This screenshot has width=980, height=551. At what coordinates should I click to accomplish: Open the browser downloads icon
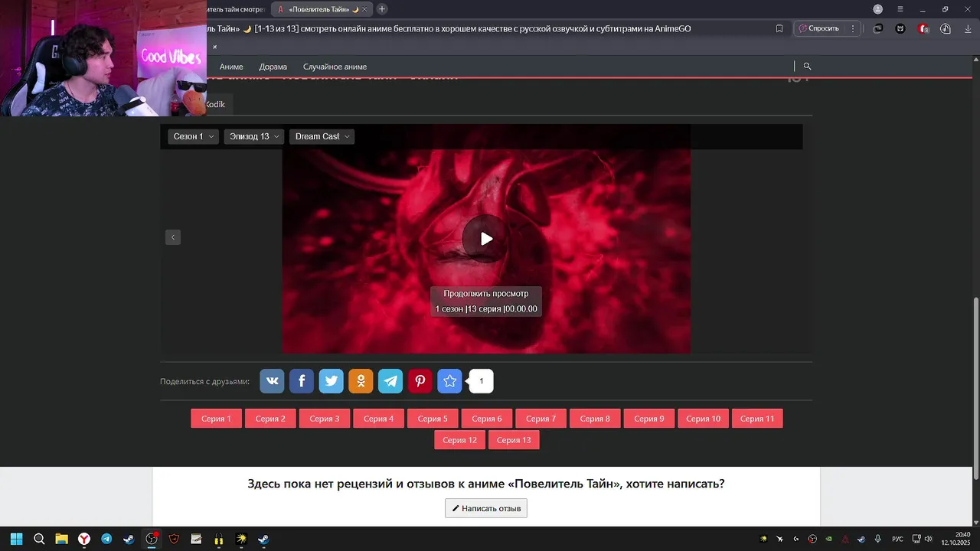point(968,28)
